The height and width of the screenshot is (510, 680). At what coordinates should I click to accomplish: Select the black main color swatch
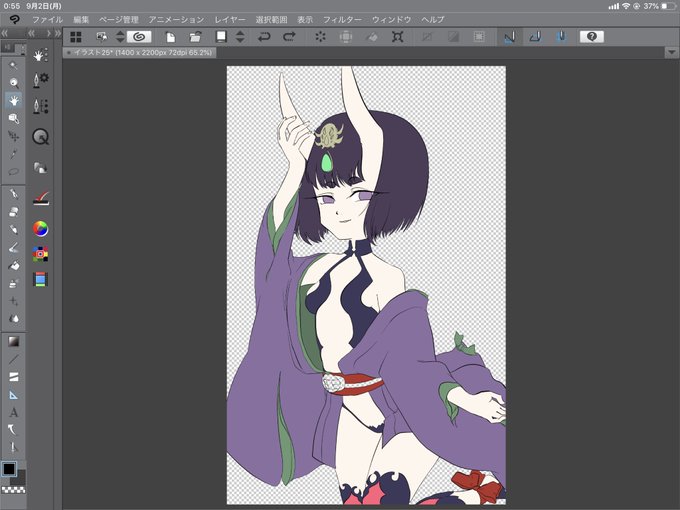coord(9,469)
